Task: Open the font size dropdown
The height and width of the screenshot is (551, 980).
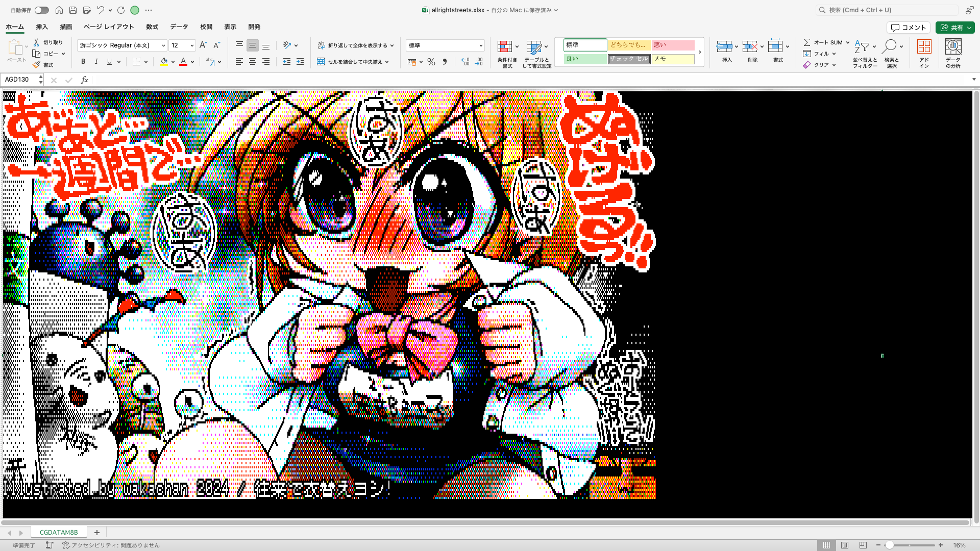Action: (x=192, y=45)
